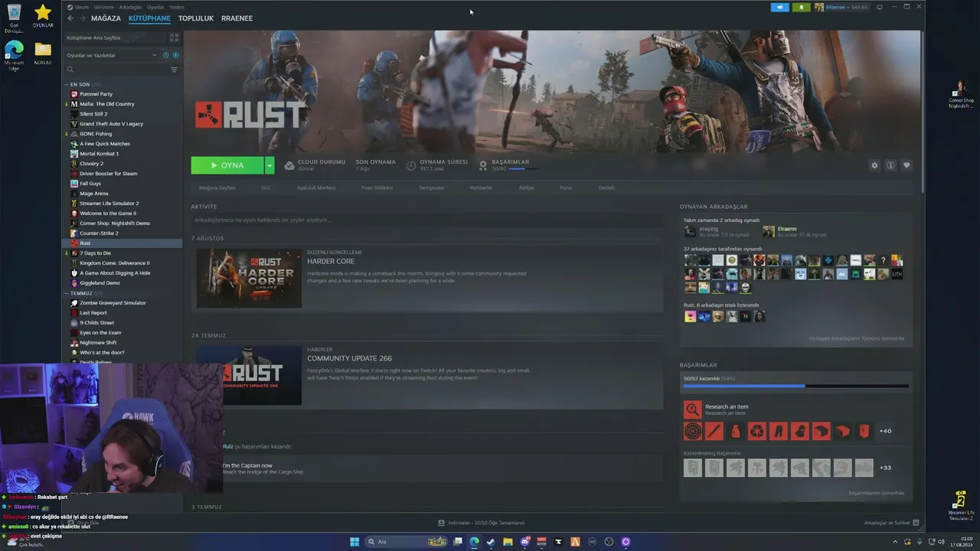980x551 pixels.
Task: Click the activity comment input field
Action: coord(427,220)
